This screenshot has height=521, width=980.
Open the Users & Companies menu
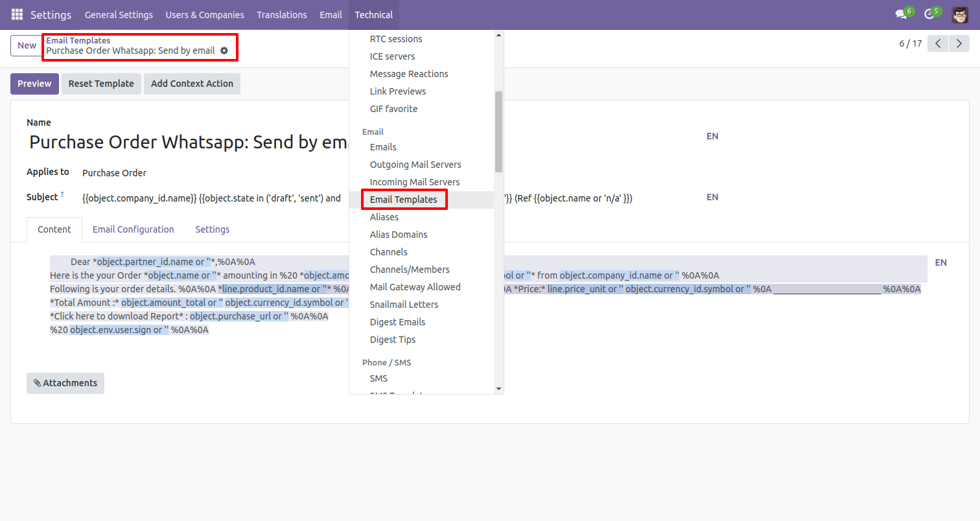pyautogui.click(x=205, y=14)
